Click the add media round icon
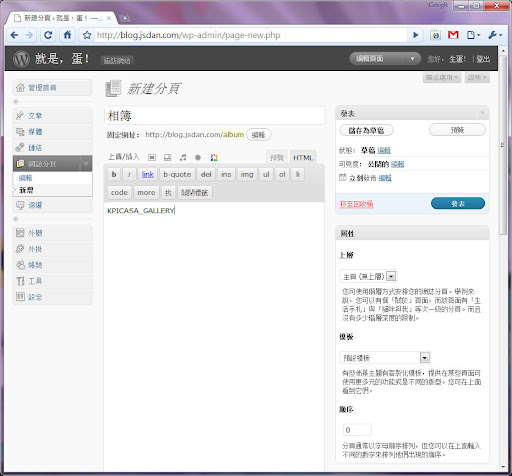Image resolution: width=512 pixels, height=476 pixels. point(198,157)
